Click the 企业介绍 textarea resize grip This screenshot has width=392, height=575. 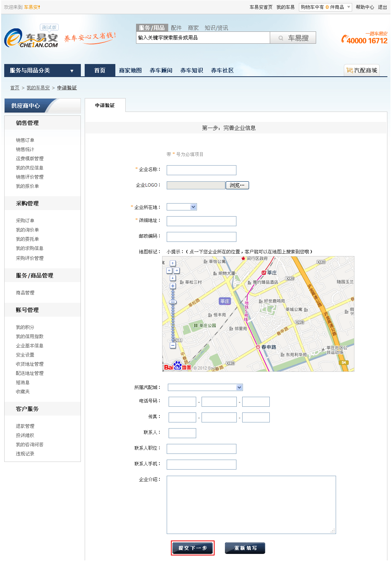(x=333, y=531)
